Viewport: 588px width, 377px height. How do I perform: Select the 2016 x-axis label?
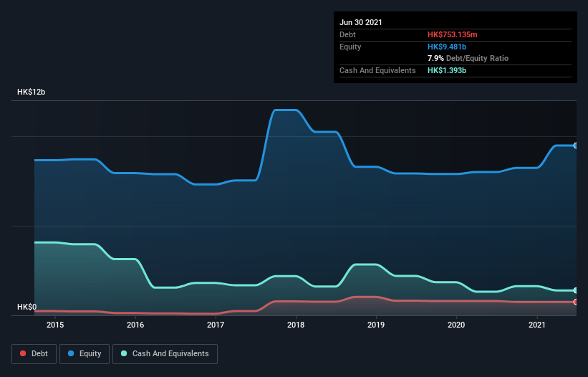tap(135, 325)
